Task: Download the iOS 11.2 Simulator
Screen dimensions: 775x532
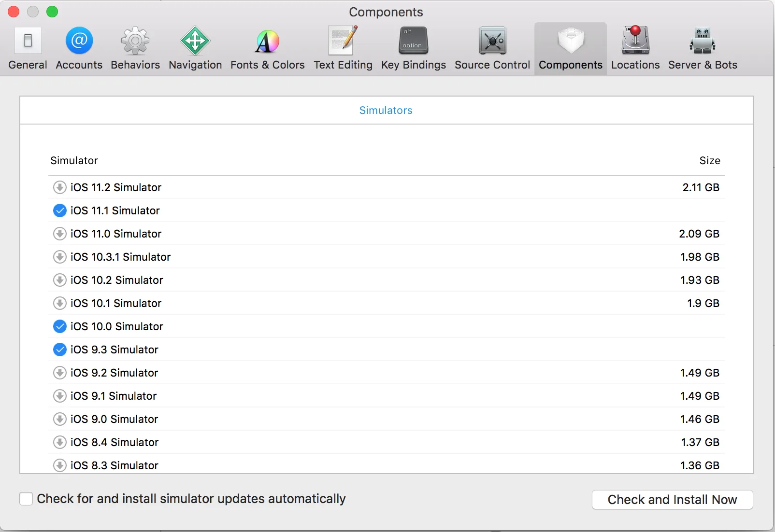Action: (59, 187)
